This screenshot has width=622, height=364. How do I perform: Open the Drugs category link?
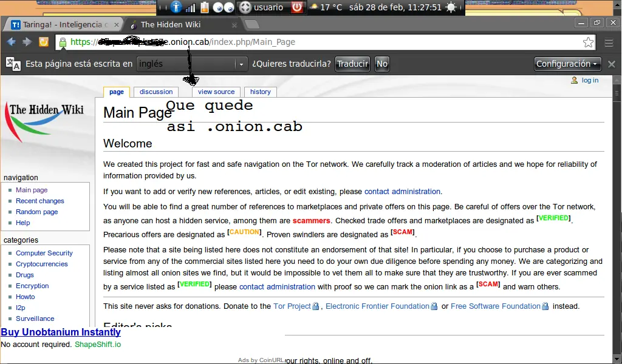click(24, 275)
